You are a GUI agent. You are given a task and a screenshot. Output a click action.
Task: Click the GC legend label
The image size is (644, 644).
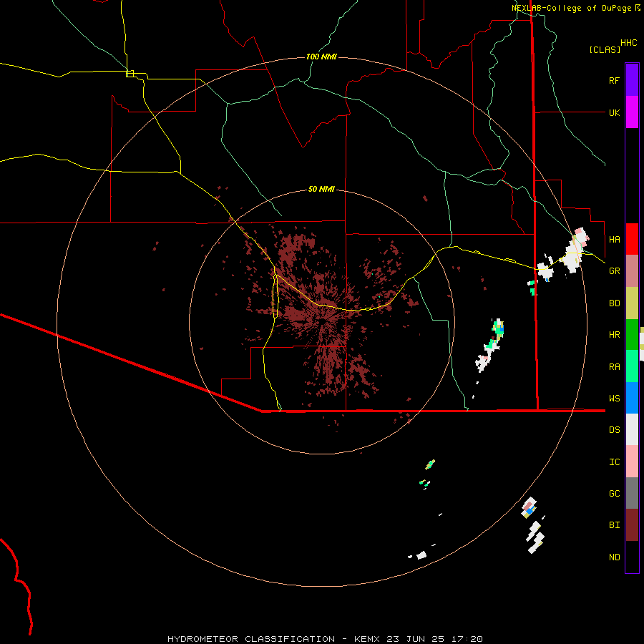[614, 494]
